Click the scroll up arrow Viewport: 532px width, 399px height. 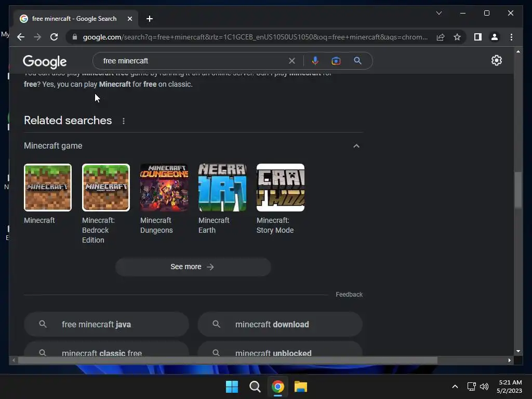click(x=518, y=51)
